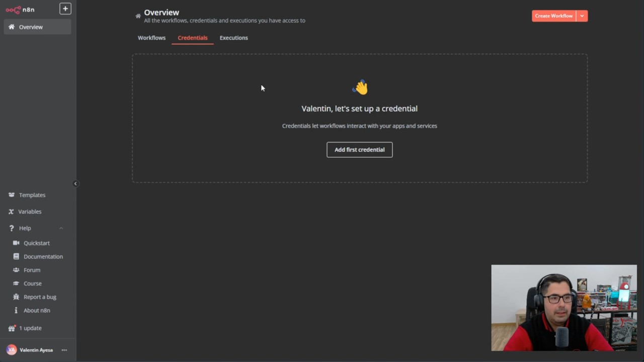Collapse the sidebar with the arrow
The image size is (644, 362).
[x=75, y=184]
